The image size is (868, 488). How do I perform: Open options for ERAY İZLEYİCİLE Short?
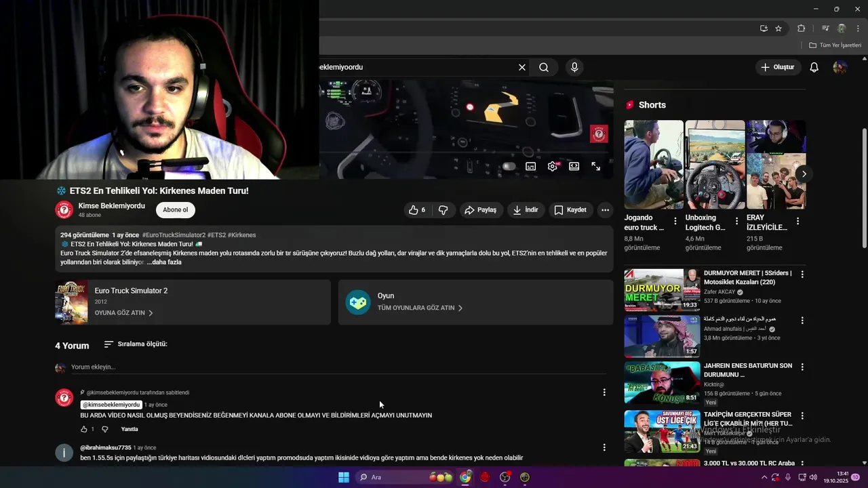point(797,221)
